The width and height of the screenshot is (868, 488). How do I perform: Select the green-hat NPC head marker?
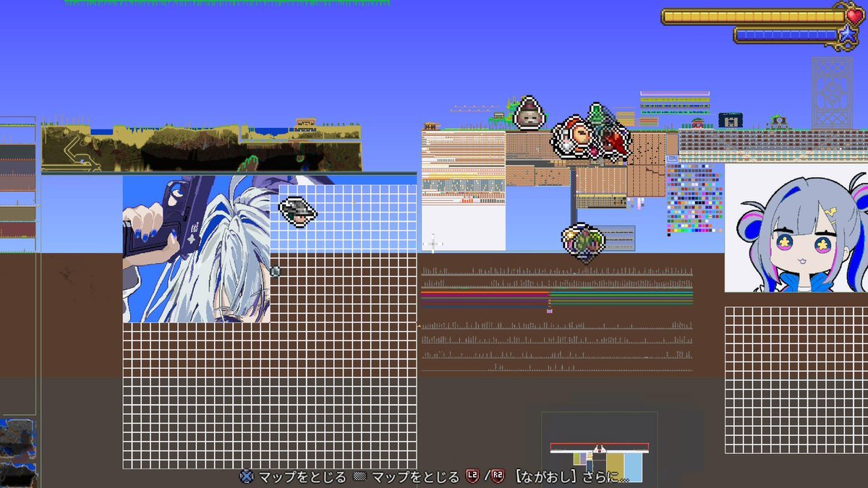[x=597, y=116]
